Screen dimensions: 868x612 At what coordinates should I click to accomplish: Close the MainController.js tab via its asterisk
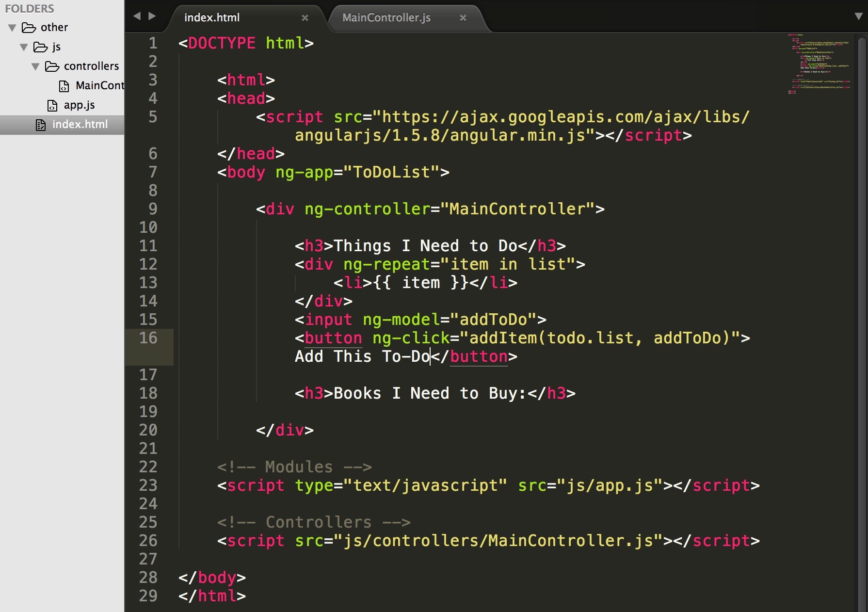pyautogui.click(x=463, y=18)
